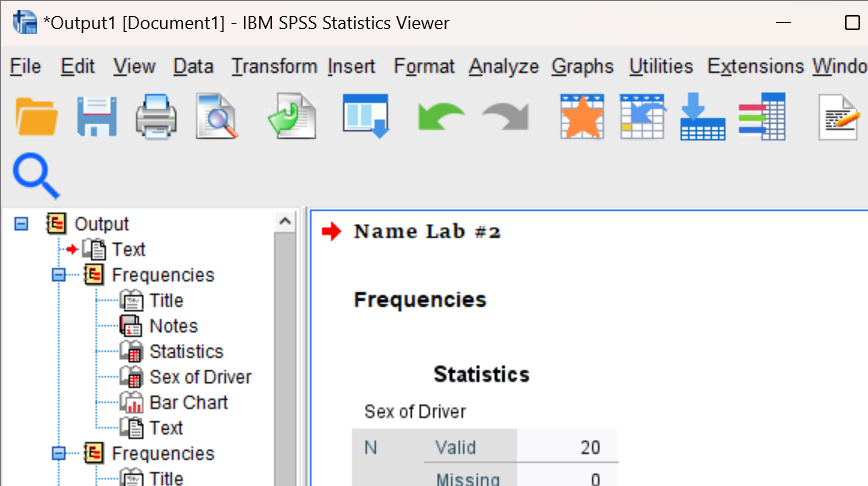Click the SPSS app icon in title bar
The width and height of the screenshot is (868, 486).
pos(24,23)
